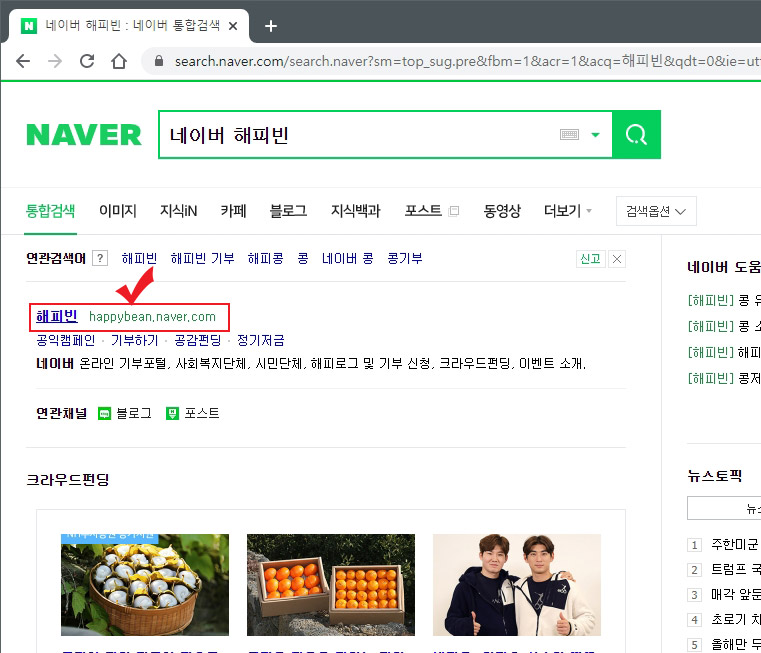
Task: Open the 공감펀딩 sublink
Action: click(198, 340)
